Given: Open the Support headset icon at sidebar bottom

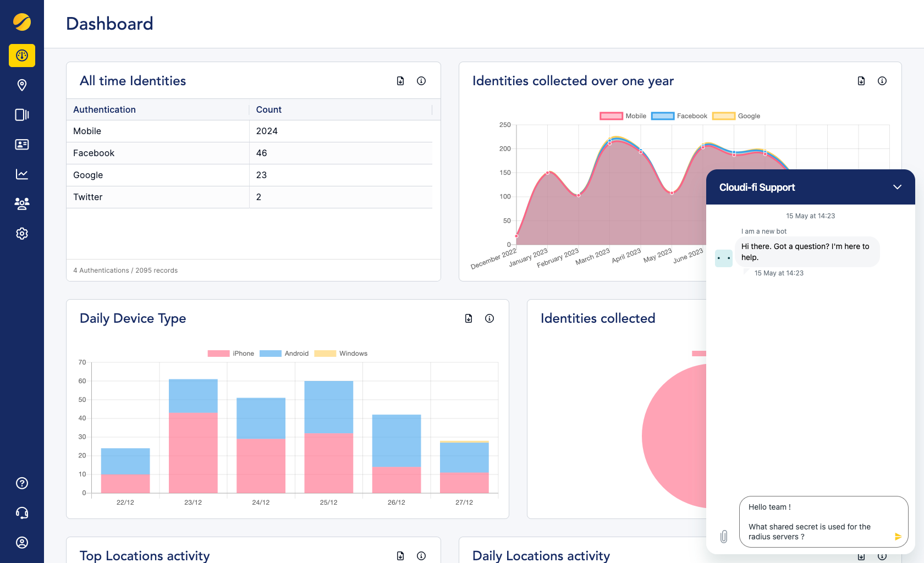Looking at the screenshot, I should [21, 512].
